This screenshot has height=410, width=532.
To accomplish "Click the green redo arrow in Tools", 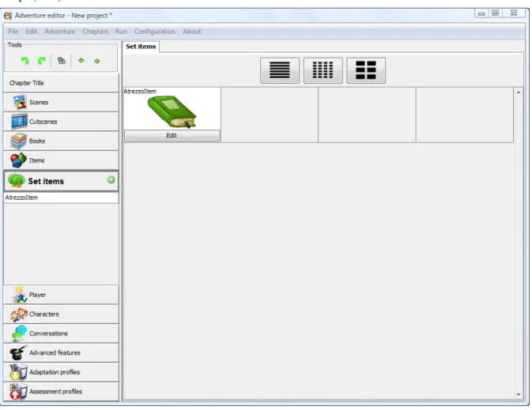I will click(x=42, y=61).
